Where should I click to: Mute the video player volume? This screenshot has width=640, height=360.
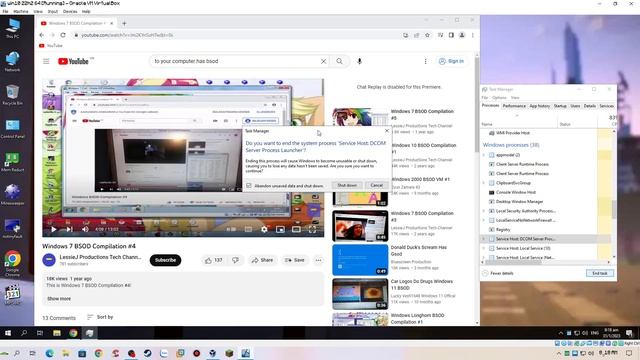tap(85, 229)
